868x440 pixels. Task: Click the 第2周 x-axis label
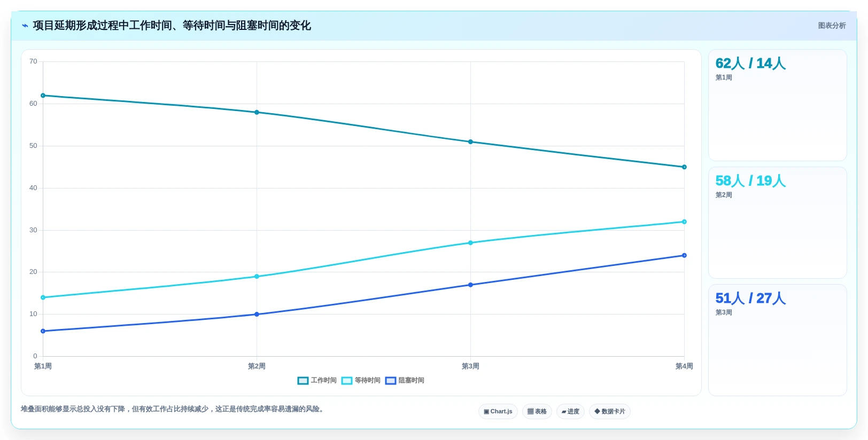257,366
